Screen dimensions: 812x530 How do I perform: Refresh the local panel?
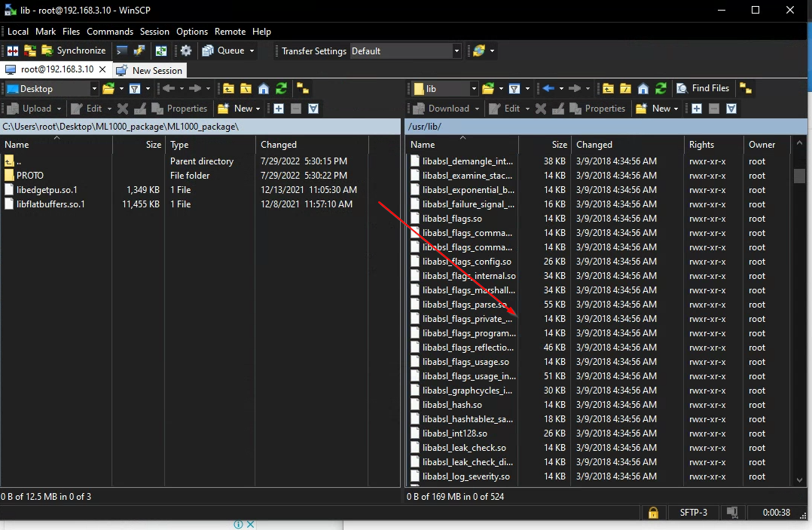281,89
